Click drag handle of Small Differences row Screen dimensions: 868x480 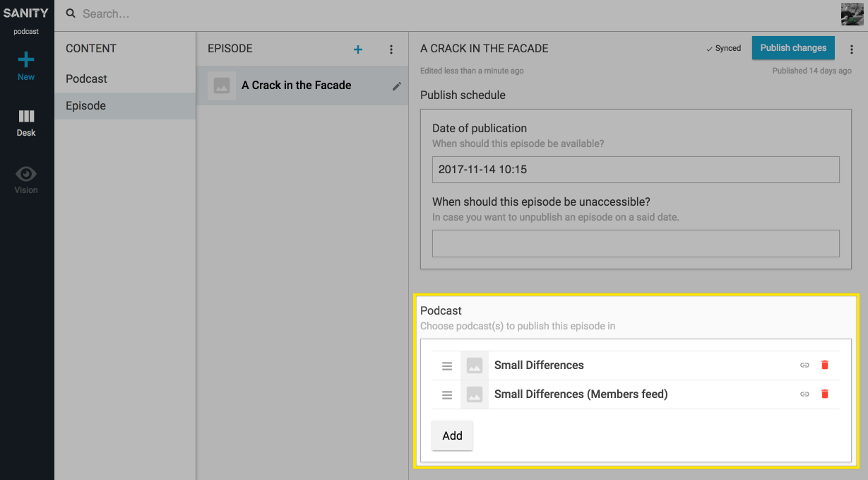(447, 366)
